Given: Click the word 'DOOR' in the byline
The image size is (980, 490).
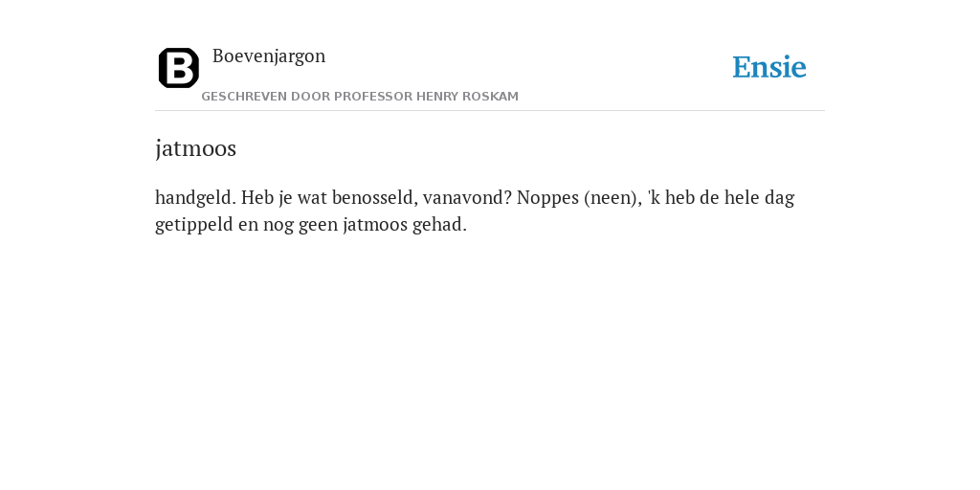Looking at the screenshot, I should click(311, 97).
